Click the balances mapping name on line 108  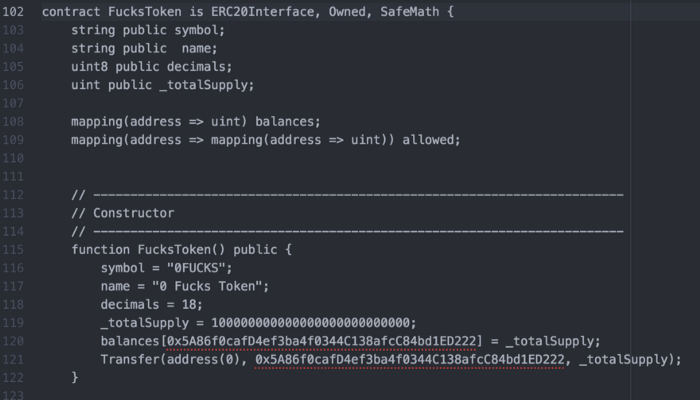[x=286, y=121]
